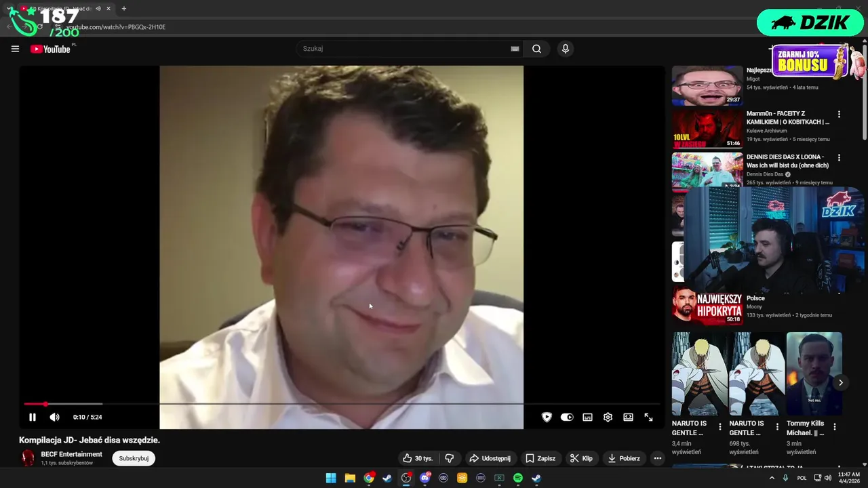Image resolution: width=868 pixels, height=488 pixels.
Task: Open the on-screen keyboard in the search box
Action: point(515,49)
